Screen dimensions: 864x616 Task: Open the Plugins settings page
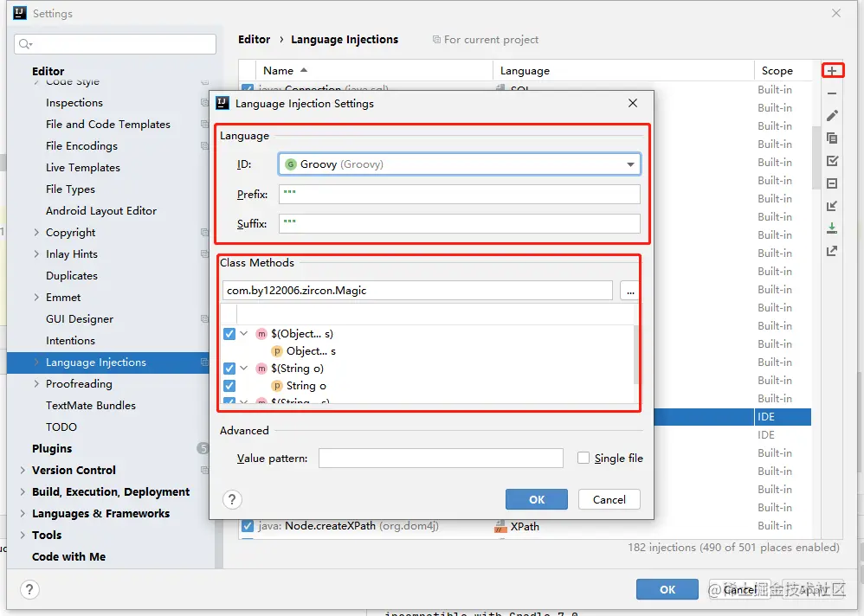tap(52, 449)
